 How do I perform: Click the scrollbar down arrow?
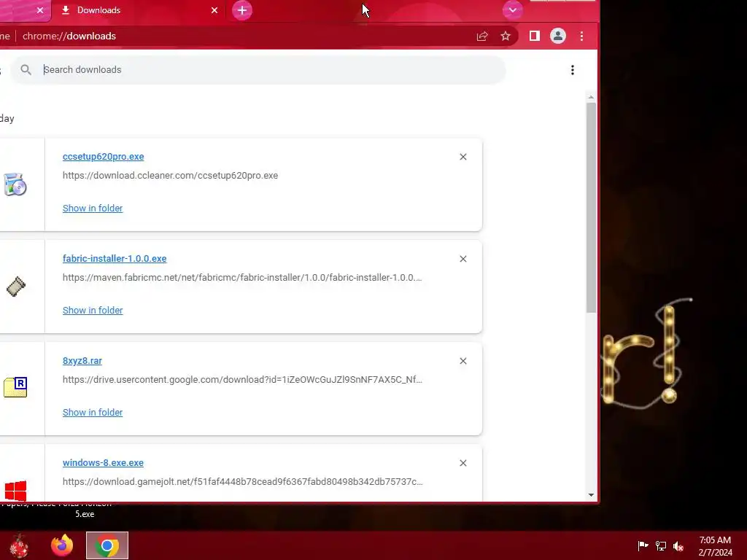(x=591, y=495)
